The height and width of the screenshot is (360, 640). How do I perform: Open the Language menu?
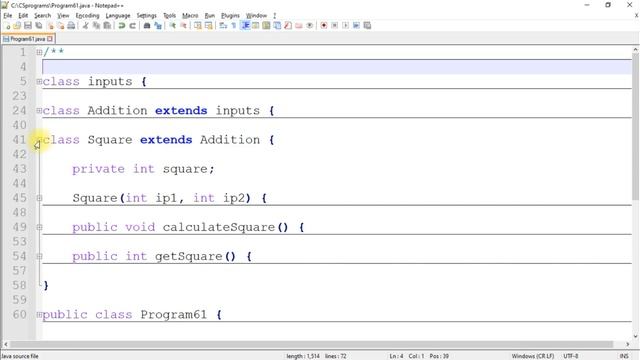pyautogui.click(x=118, y=16)
